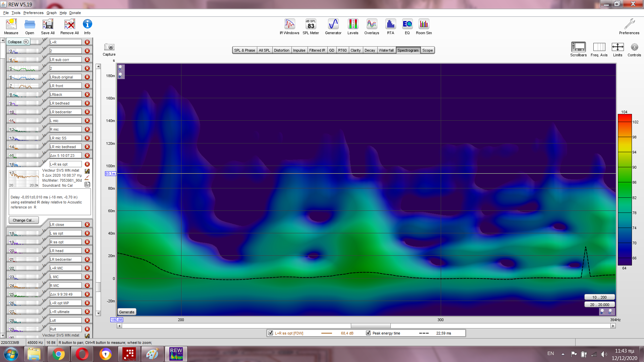Capture the graph image with the camera icon

(109, 47)
